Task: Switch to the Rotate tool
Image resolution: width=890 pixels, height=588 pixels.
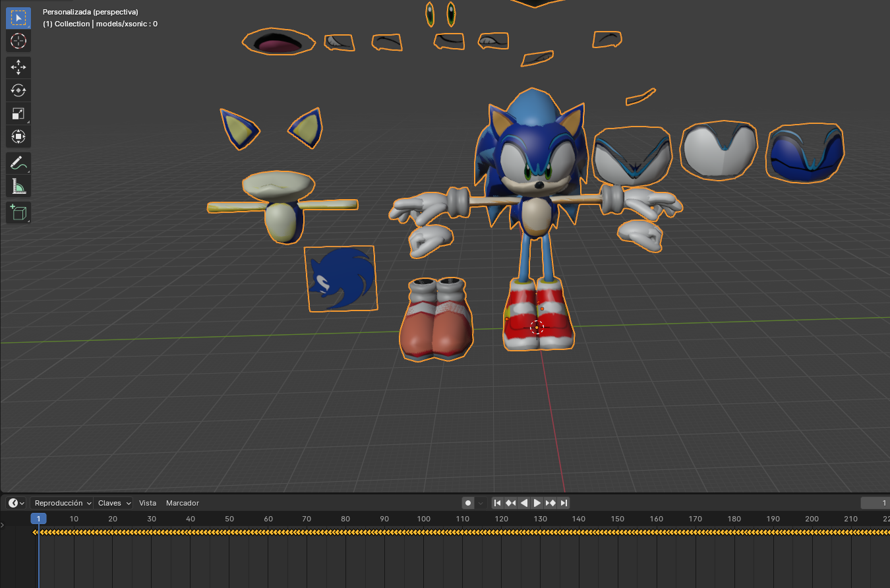Action: (18, 90)
